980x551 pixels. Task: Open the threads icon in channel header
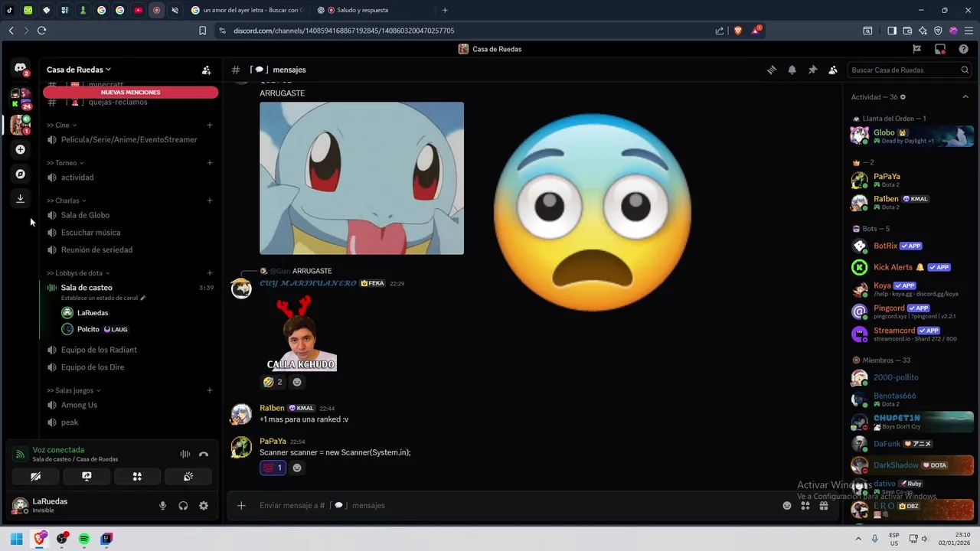click(x=772, y=70)
